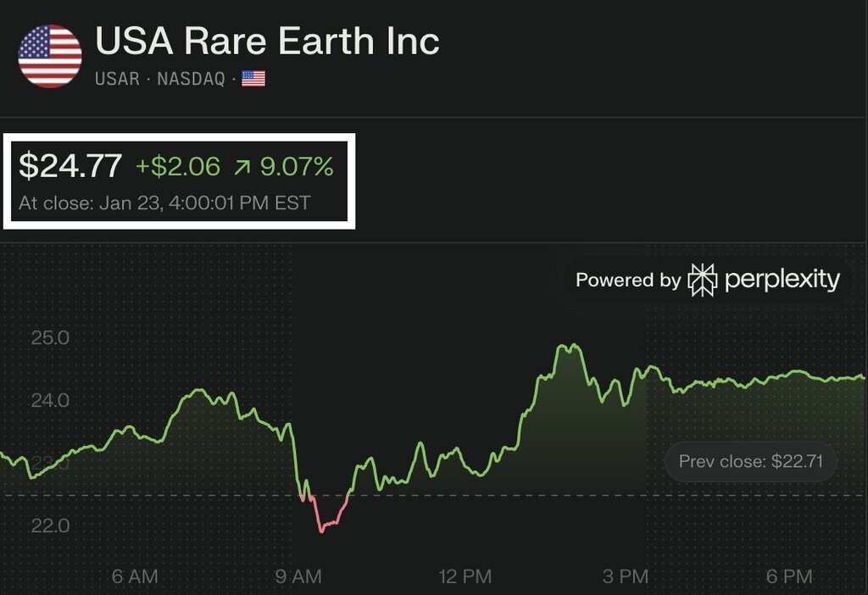Click the At close Jan 23 timestamp
Image resolution: width=868 pixels, height=595 pixels.
(x=164, y=203)
